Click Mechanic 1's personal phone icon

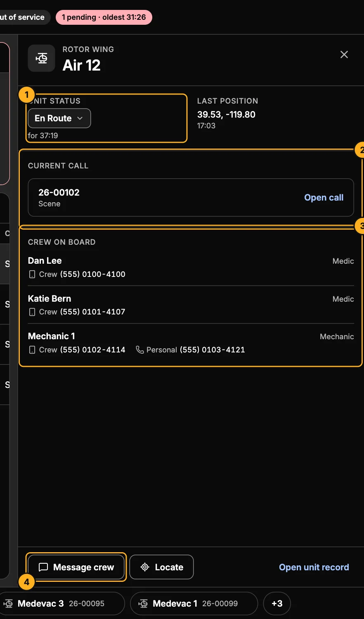click(140, 350)
